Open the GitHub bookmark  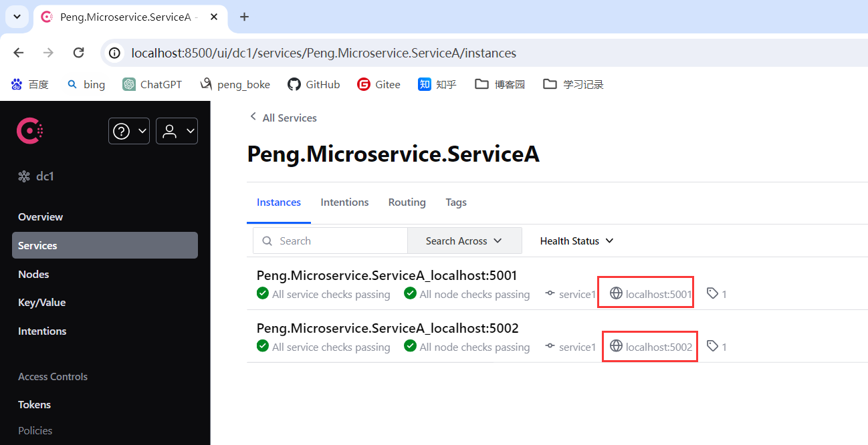pyautogui.click(x=314, y=84)
